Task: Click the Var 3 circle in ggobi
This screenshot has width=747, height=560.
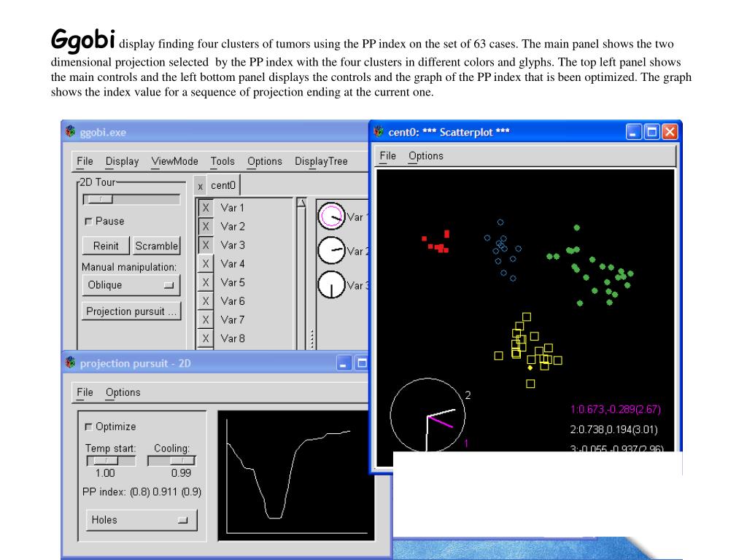Action: pyautogui.click(x=331, y=285)
